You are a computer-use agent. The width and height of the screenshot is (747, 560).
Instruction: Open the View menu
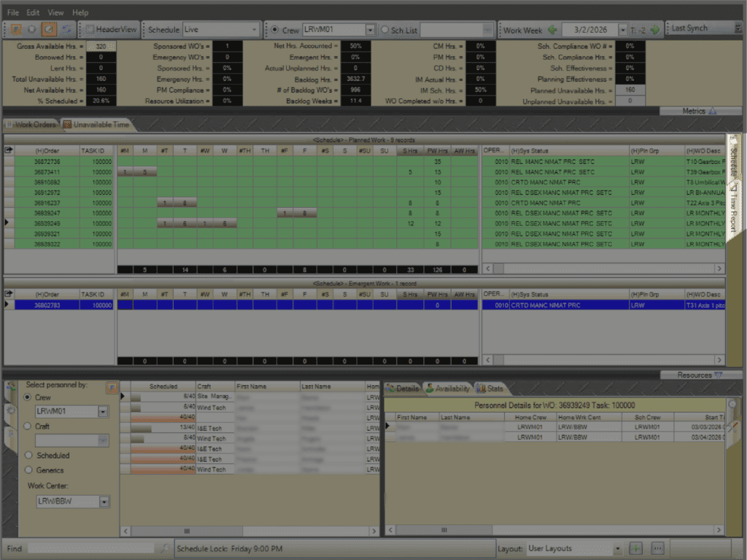point(55,12)
